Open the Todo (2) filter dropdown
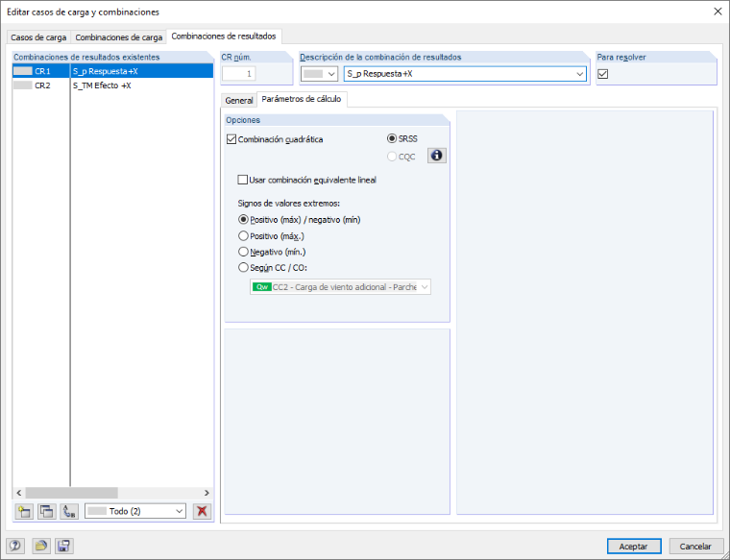The image size is (730, 560). click(x=135, y=511)
